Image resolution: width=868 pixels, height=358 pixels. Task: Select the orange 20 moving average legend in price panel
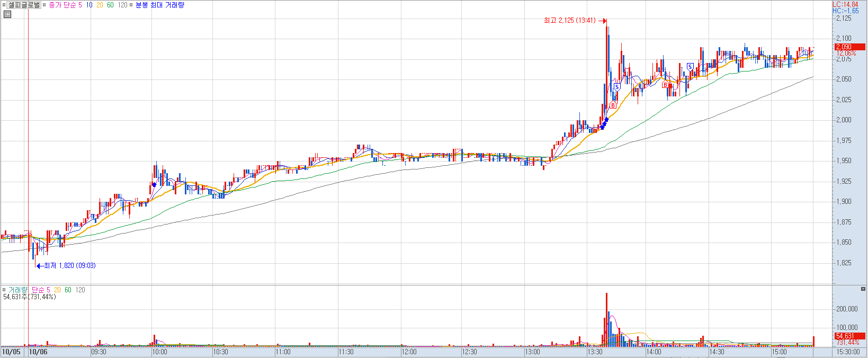pos(100,5)
